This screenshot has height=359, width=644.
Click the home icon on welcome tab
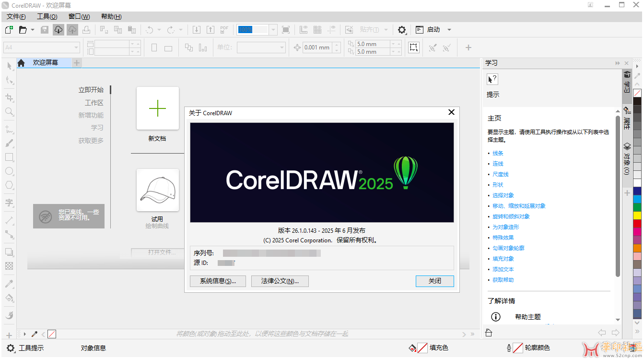point(21,63)
